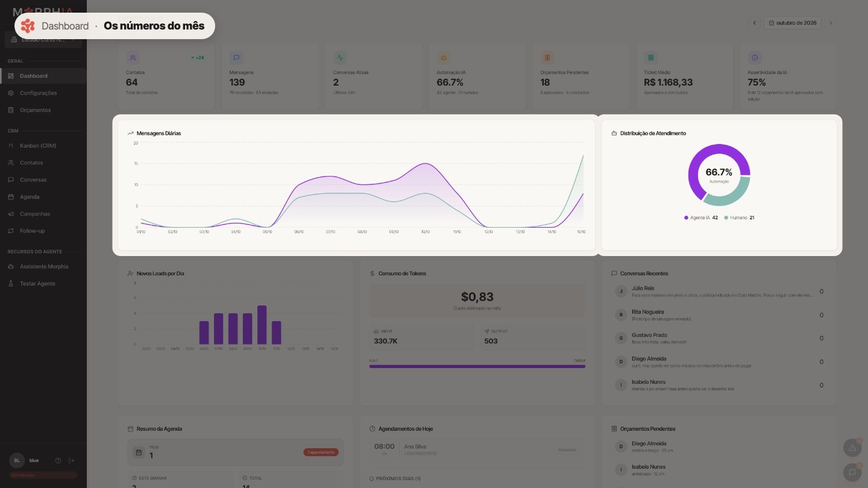Click the BL user avatar
The width and height of the screenshot is (868, 488).
pos(17,460)
